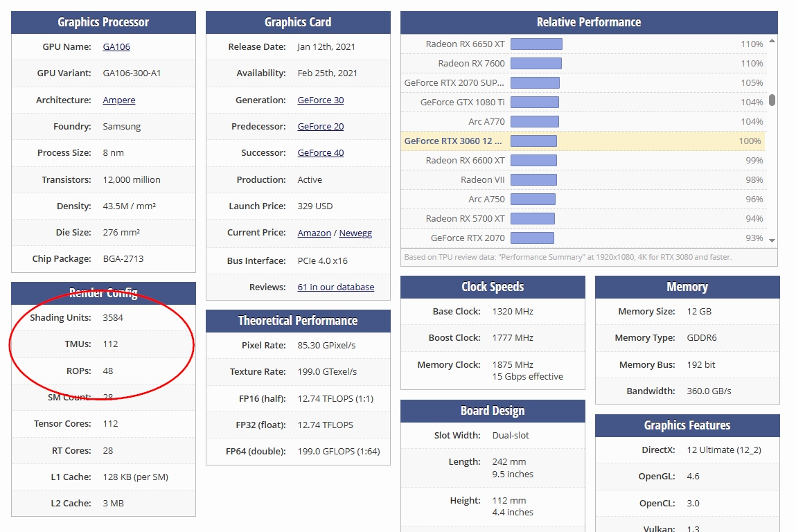The width and height of the screenshot is (796, 532).
Task: Click the Relative Performance scrollbar thumb
Action: point(772,100)
